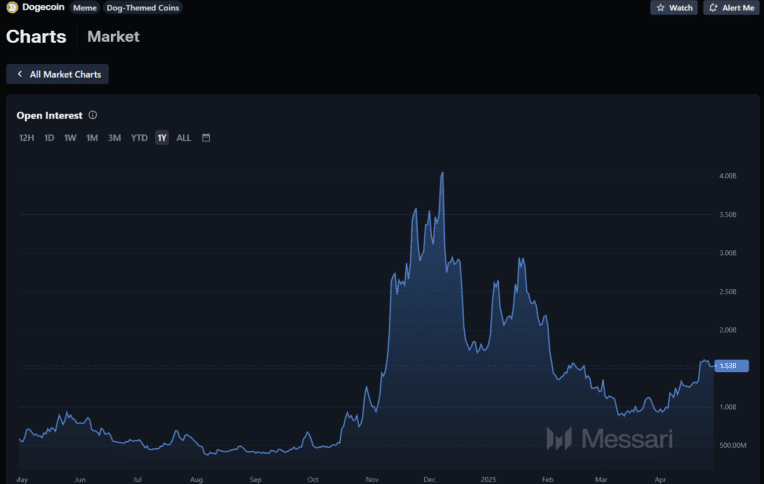Click the 2.00B y-axis label
Image resolution: width=764 pixels, height=484 pixels.
728,330
